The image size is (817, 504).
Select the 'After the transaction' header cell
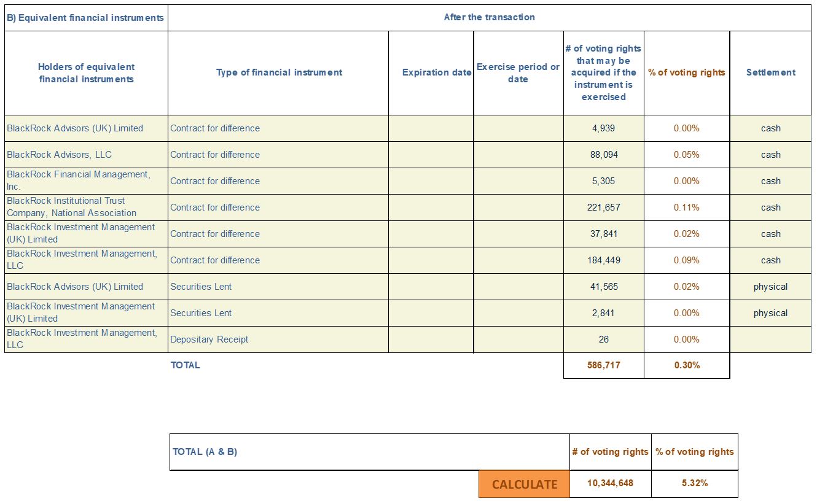(490, 17)
